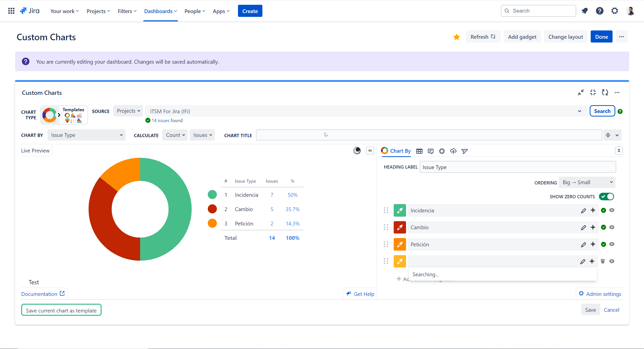Click Save current chart as template

click(x=61, y=310)
